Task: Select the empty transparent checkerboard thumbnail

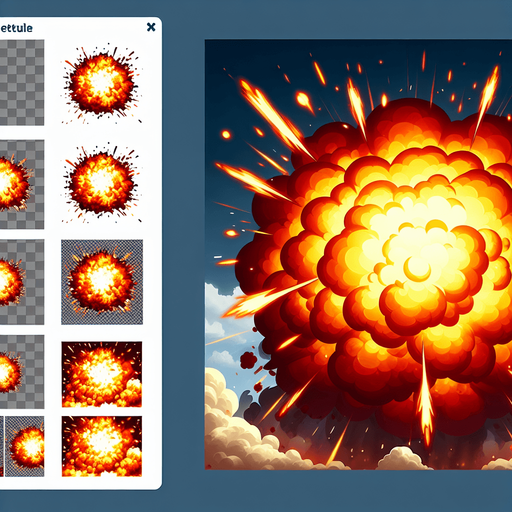Action: (22, 82)
